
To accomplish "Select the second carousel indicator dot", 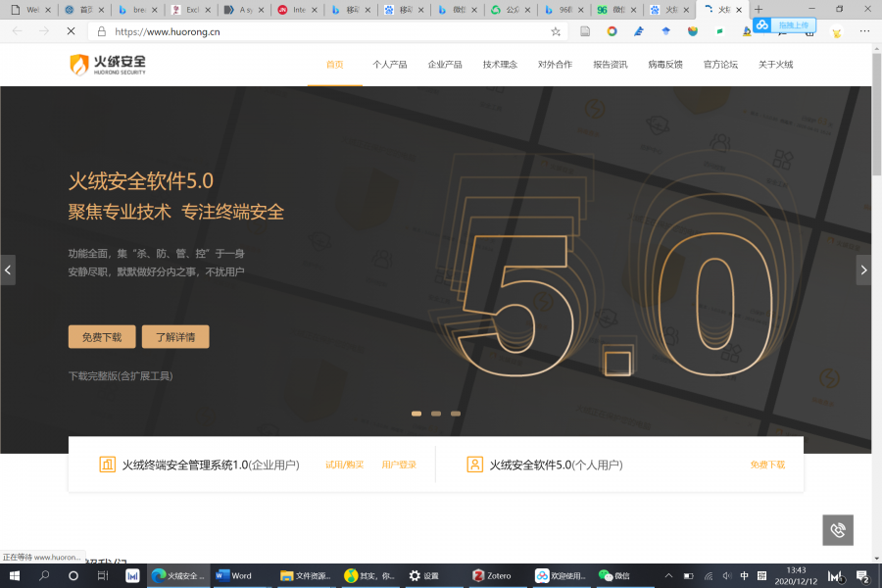I will pos(436,414).
